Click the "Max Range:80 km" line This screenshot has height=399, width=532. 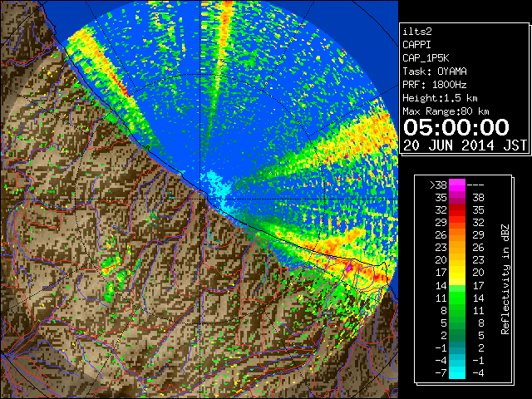[446, 111]
